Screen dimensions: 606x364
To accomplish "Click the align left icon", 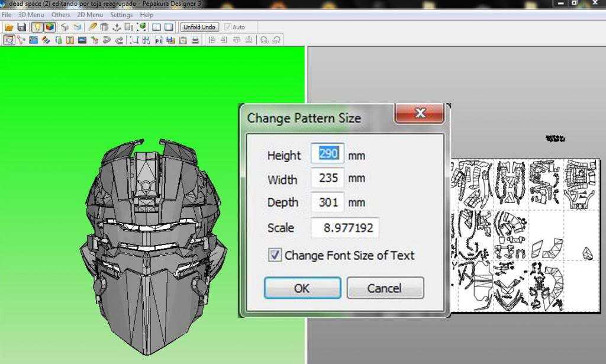I will tap(212, 40).
